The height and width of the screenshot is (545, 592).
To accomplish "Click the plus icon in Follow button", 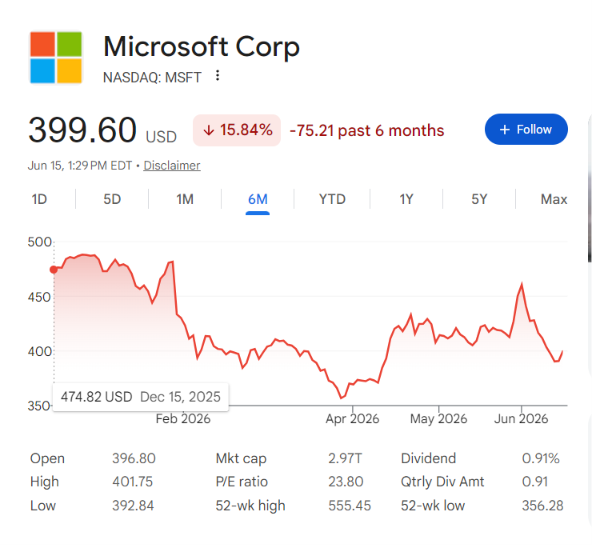I will click(504, 130).
